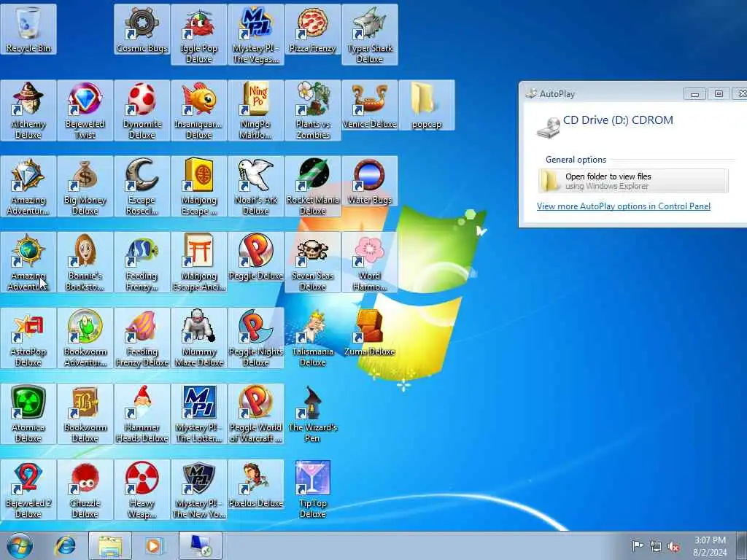Click the Water Bugs shortcut
This screenshot has width=747, height=560.
pyautogui.click(x=370, y=181)
